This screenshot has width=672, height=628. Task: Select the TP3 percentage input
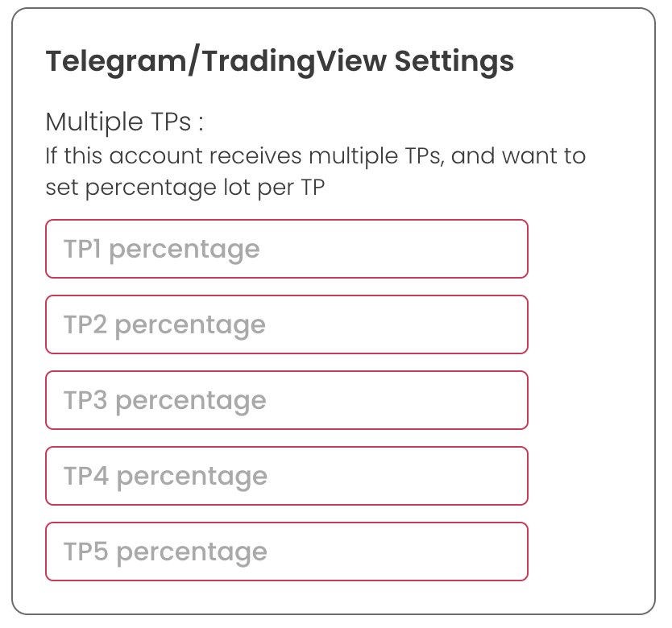click(287, 400)
